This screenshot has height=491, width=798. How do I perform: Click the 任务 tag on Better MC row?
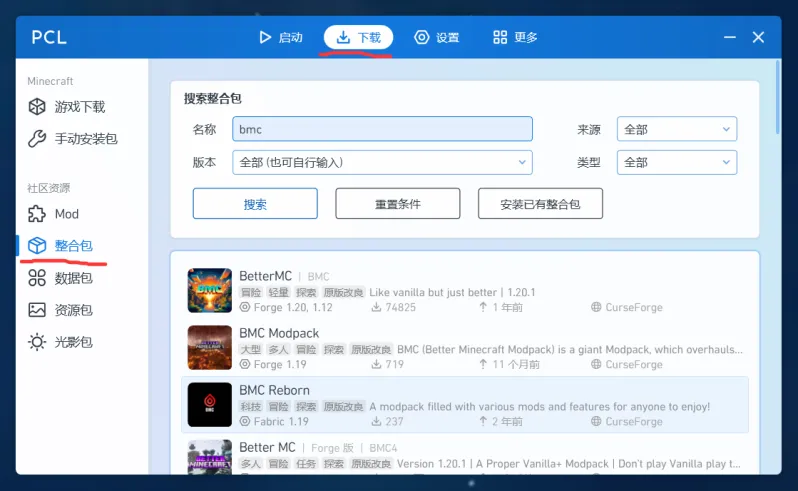(306, 464)
